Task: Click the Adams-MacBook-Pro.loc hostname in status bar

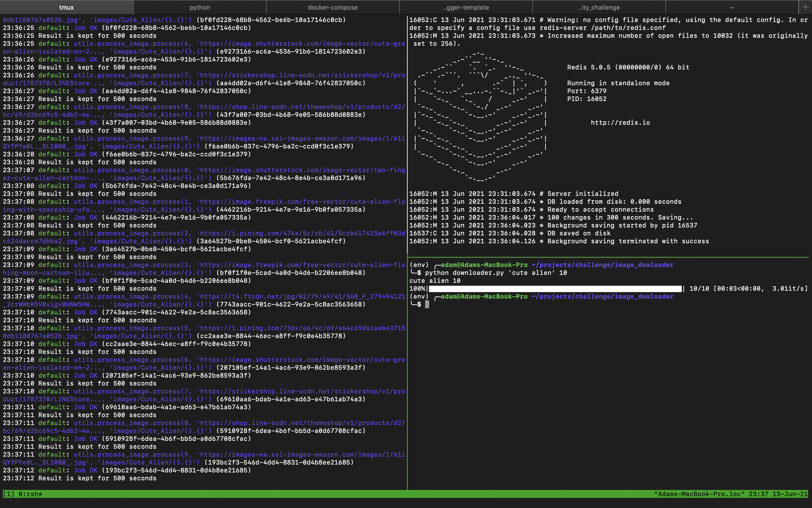Action: click(699, 494)
